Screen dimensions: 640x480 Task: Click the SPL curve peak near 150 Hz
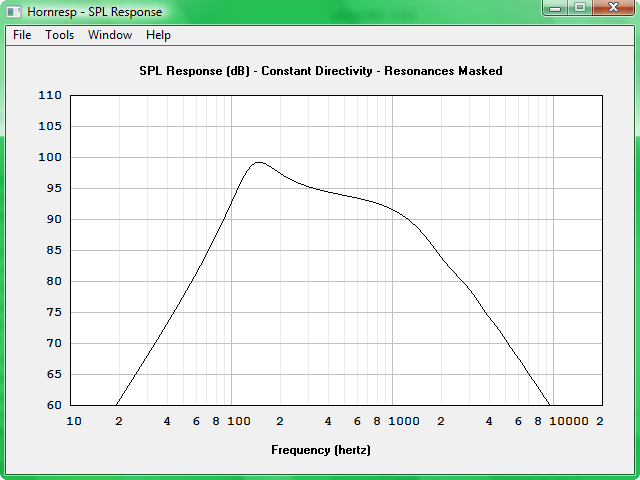[x=259, y=162]
